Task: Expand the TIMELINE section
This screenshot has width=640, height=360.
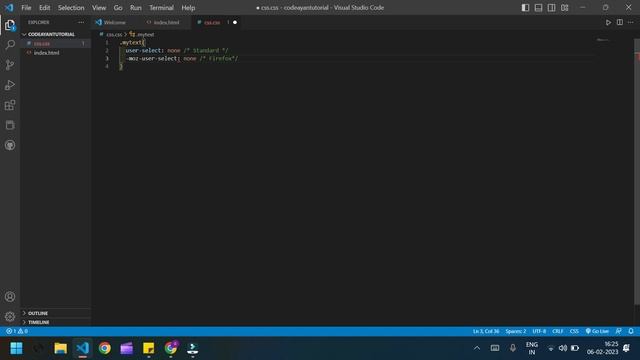Action: 56,322
